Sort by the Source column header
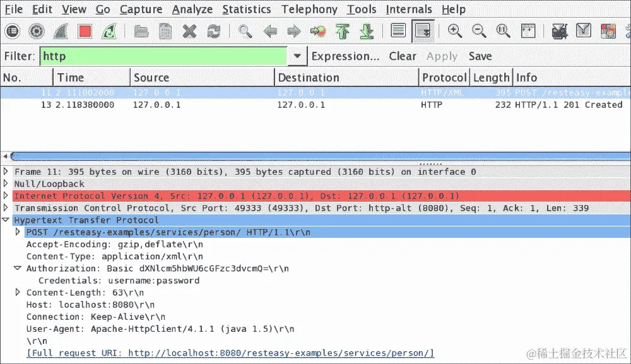Screen dimensions: 631x364 click(x=203, y=77)
